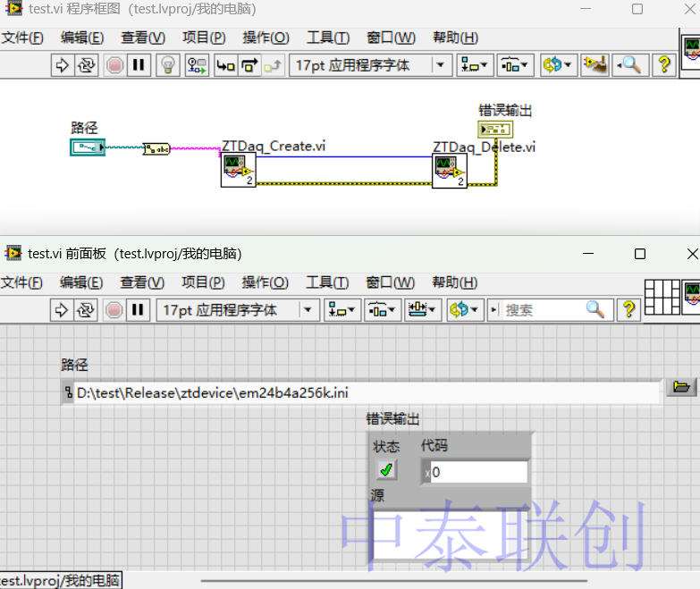Open Reorder menu in front panel
The height and width of the screenshot is (589, 700).
coord(465,310)
